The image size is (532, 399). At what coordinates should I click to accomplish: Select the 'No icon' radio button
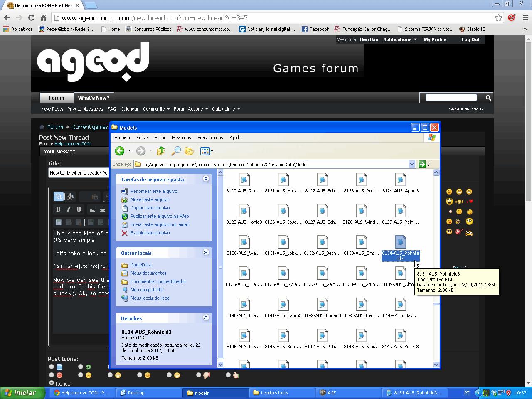[x=52, y=383]
